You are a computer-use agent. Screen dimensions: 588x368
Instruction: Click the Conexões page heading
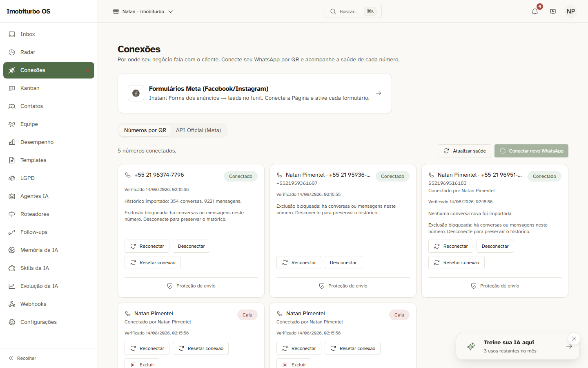[139, 49]
